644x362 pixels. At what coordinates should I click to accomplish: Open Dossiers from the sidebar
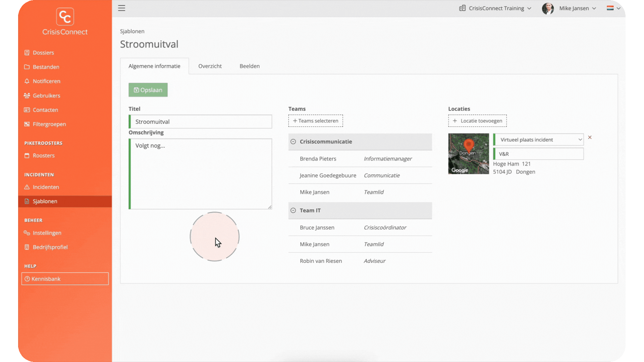pos(43,53)
